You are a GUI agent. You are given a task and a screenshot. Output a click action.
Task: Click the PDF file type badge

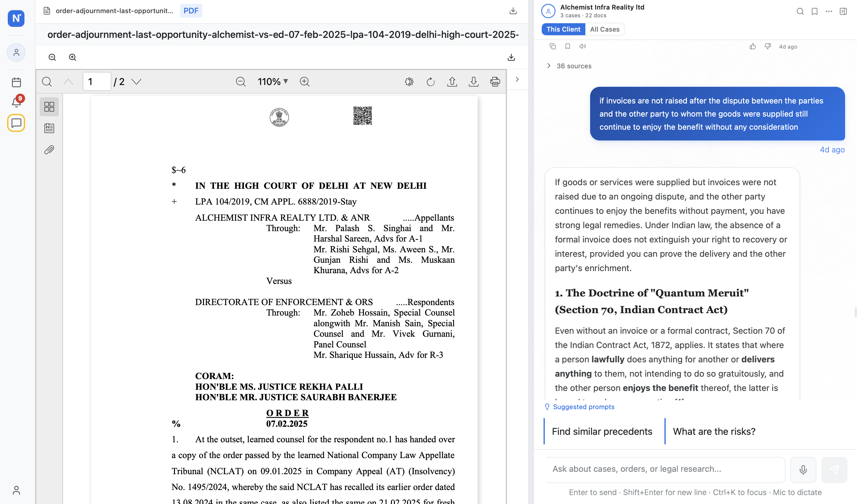[x=191, y=10]
